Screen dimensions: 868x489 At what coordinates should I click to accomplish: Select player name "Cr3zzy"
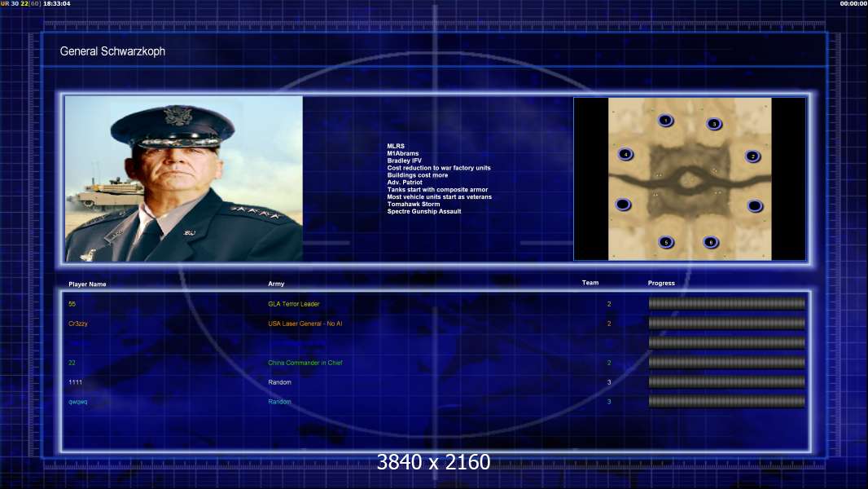[78, 324]
